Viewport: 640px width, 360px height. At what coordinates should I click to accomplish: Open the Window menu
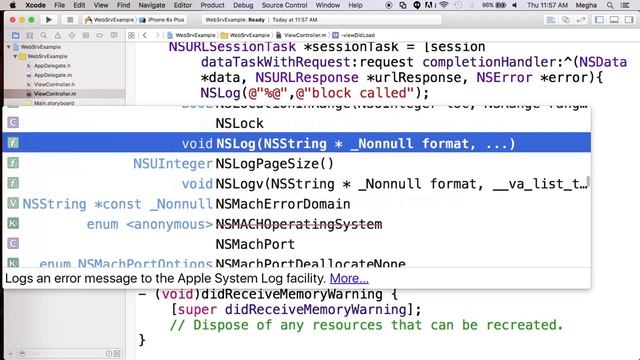328,5
